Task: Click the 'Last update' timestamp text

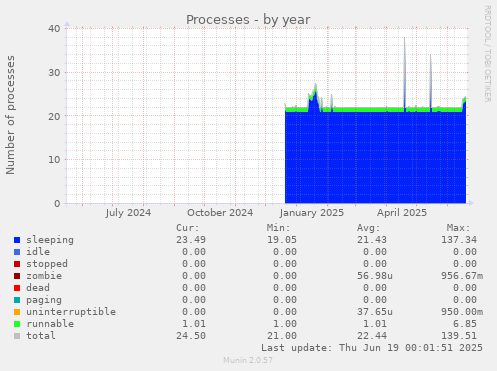Action: click(372, 348)
